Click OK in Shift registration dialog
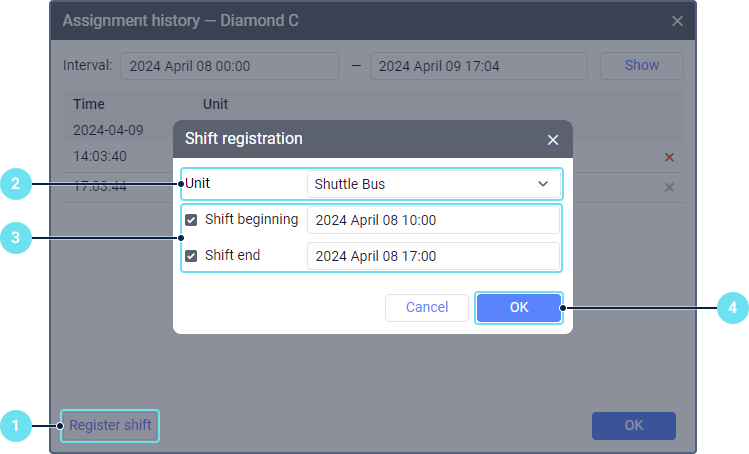 518,308
